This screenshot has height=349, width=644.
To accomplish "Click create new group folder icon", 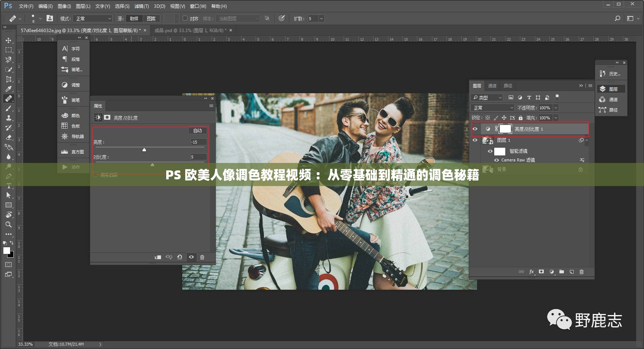I will pyautogui.click(x=562, y=272).
